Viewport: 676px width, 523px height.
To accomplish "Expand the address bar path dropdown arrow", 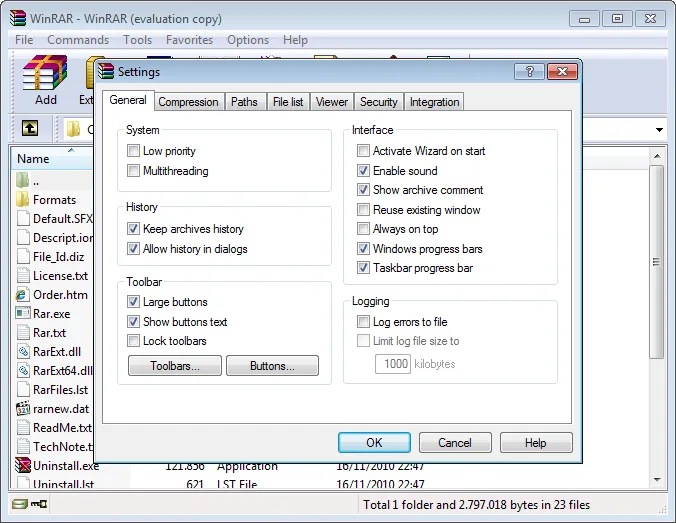I will click(x=659, y=130).
